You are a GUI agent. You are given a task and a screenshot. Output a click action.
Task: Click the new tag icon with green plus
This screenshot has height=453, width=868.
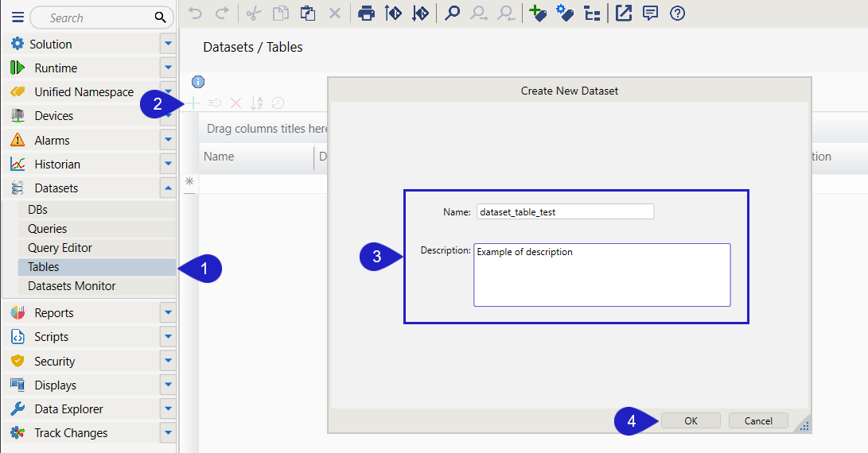[539, 13]
